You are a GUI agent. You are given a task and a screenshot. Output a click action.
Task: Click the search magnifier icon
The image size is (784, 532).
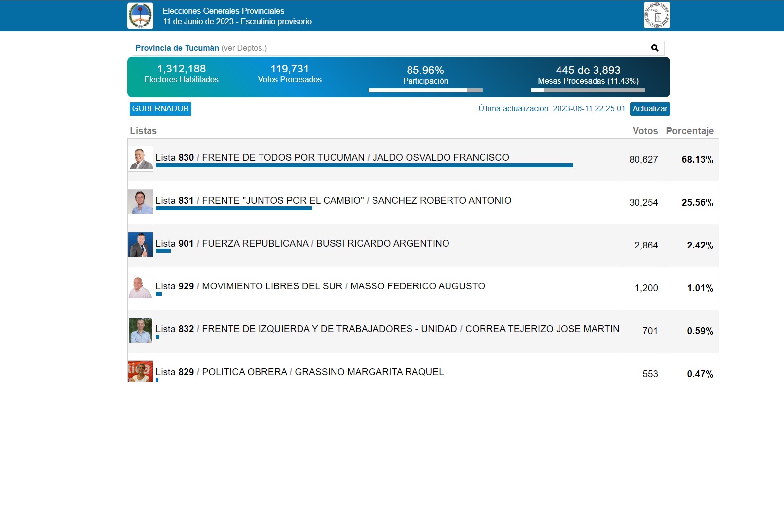click(x=655, y=48)
